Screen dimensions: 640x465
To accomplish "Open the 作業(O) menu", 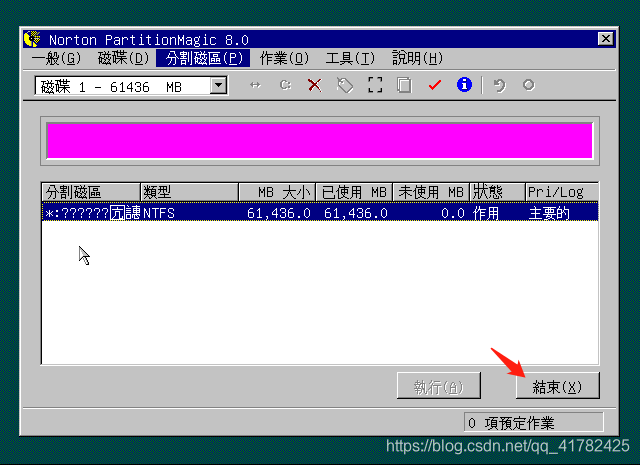I will (284, 58).
